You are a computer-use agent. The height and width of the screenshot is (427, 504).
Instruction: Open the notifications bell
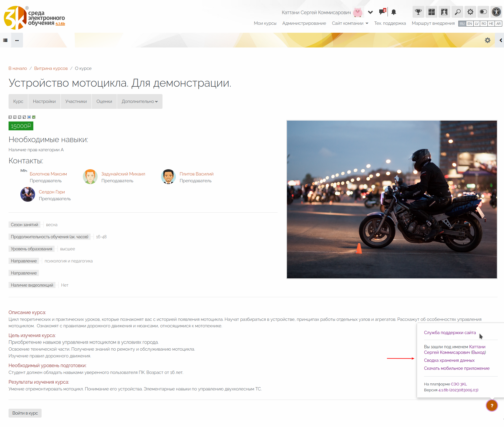click(x=394, y=12)
